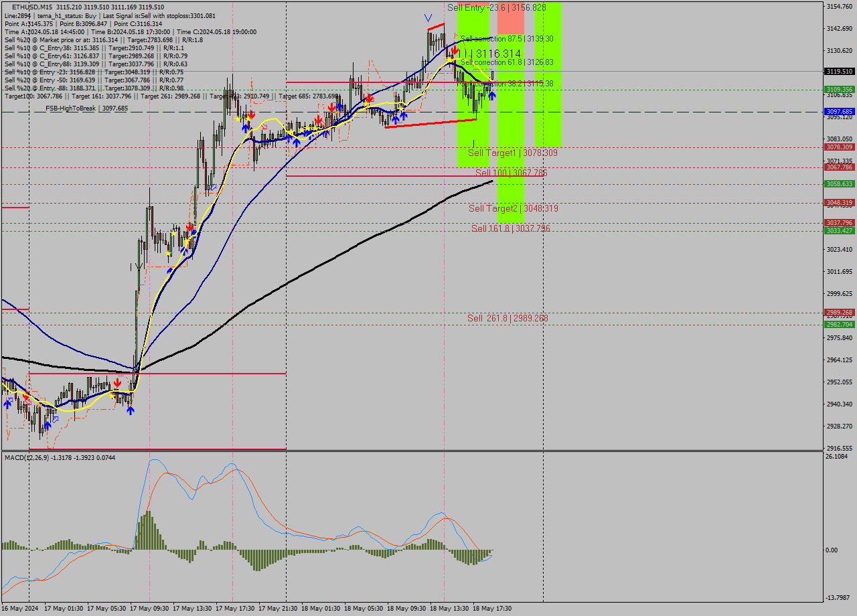Screen dimensions: 857x616
Task: Click the 17 May 09:30 time label
Action: (x=149, y=609)
